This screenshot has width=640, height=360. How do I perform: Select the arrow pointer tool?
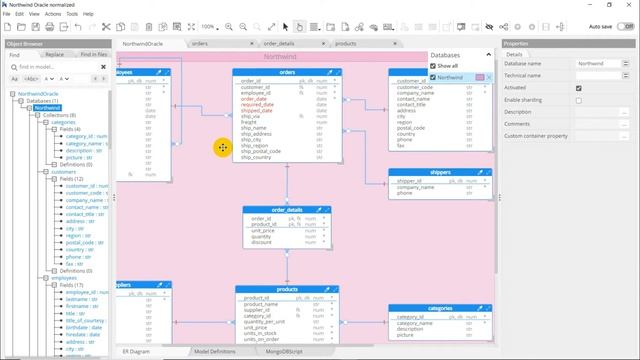(285, 27)
